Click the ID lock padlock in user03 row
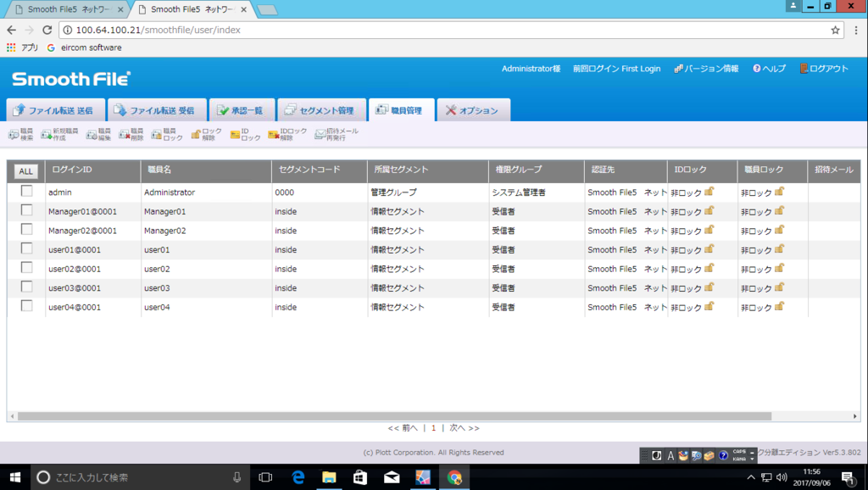 click(x=709, y=287)
